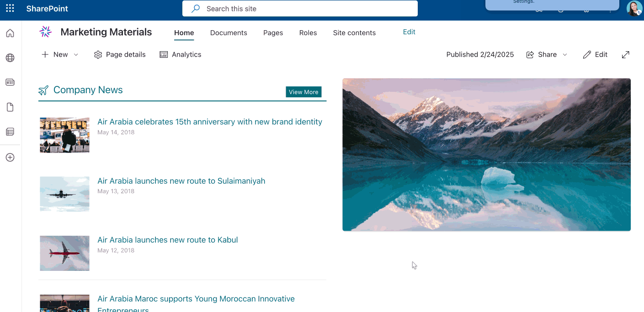Screen dimensions: 644x312
Task: Click the May 14, 2018 date
Action: click(116, 132)
